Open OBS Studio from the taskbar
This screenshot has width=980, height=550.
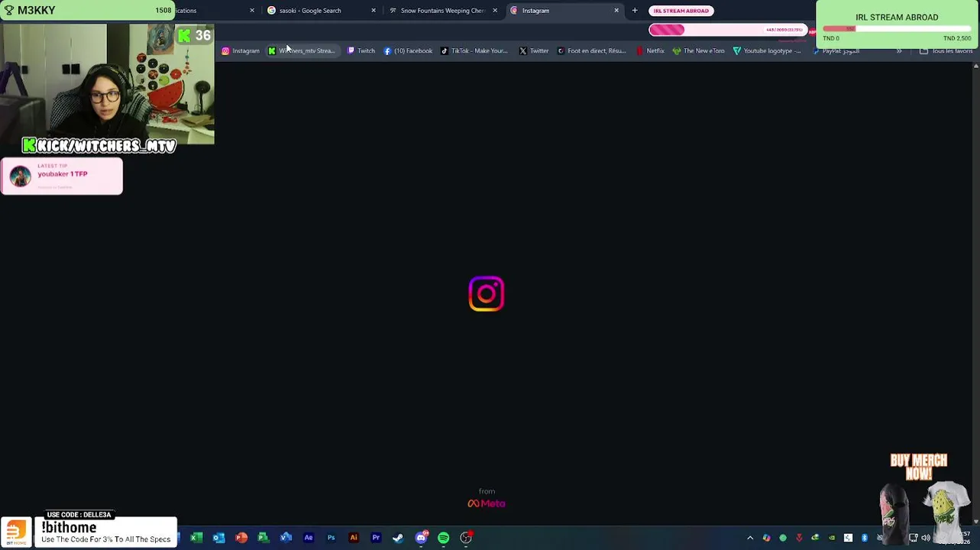point(466,538)
